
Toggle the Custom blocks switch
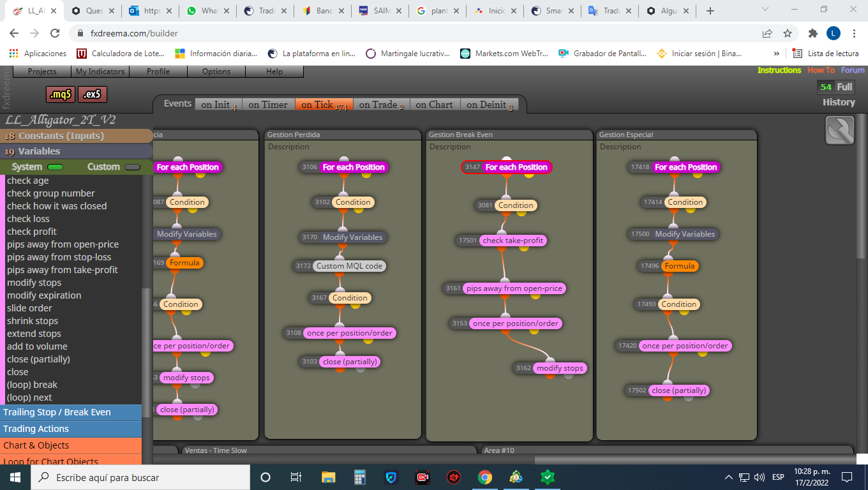coord(133,167)
